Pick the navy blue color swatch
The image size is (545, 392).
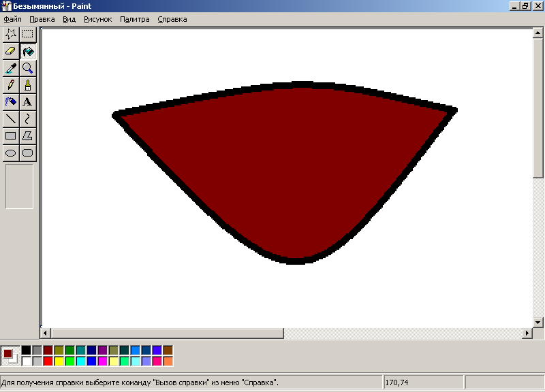pyautogui.click(x=92, y=350)
